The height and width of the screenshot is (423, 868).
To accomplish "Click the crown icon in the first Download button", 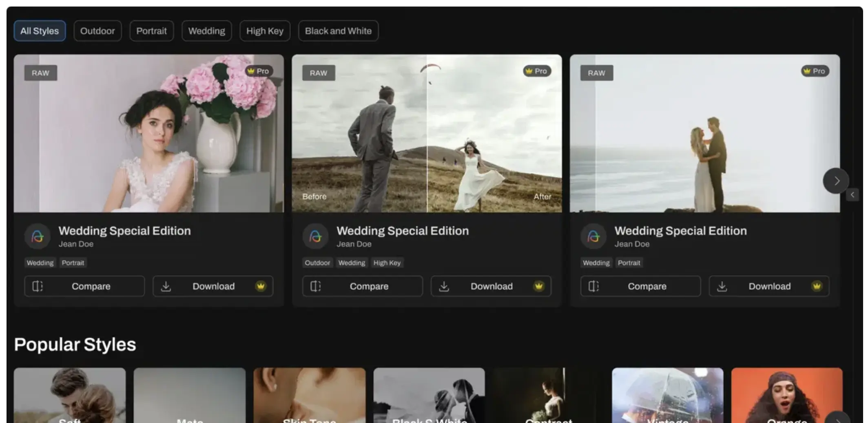I will (261, 286).
